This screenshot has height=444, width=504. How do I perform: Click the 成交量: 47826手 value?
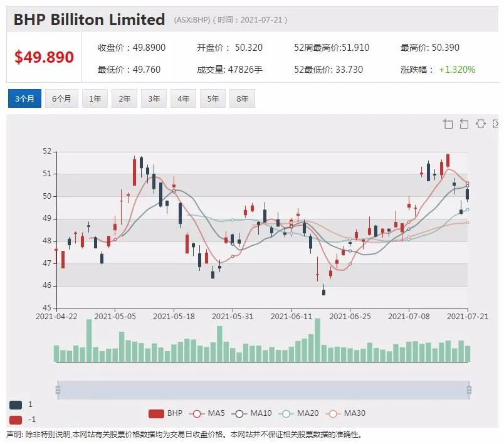point(230,70)
